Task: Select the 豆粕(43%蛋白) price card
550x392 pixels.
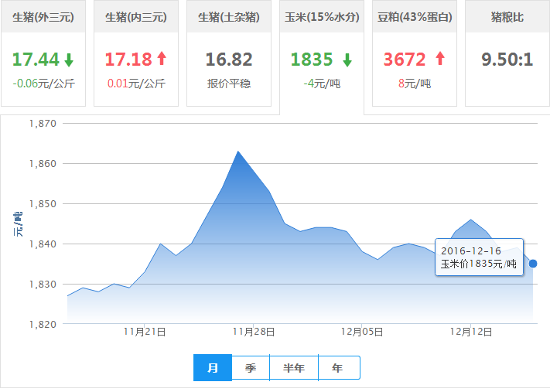Action: (x=415, y=53)
